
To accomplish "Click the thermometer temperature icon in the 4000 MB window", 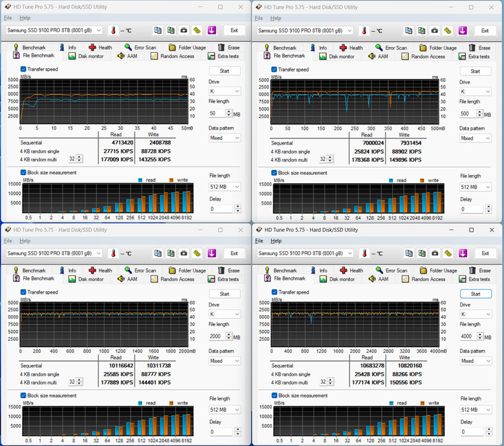I will point(364,253).
